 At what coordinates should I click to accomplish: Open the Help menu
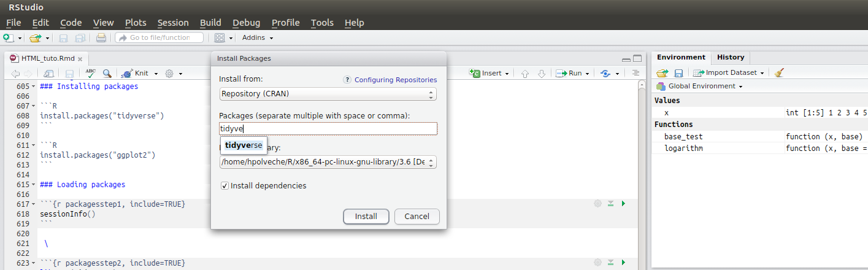click(354, 23)
